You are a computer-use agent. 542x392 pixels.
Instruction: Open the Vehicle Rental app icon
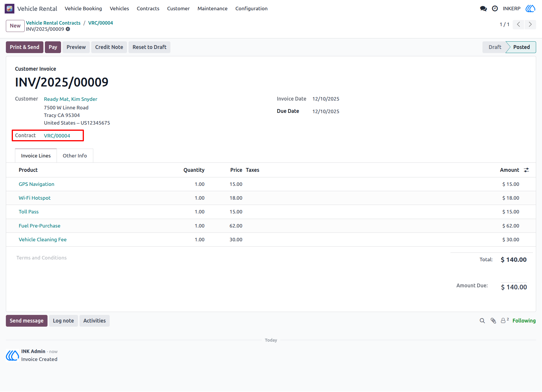pos(9,9)
